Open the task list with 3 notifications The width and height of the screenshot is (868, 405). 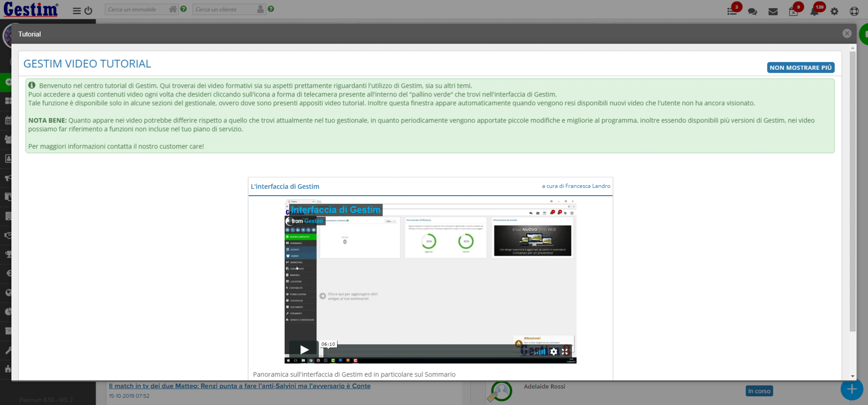[x=732, y=11]
